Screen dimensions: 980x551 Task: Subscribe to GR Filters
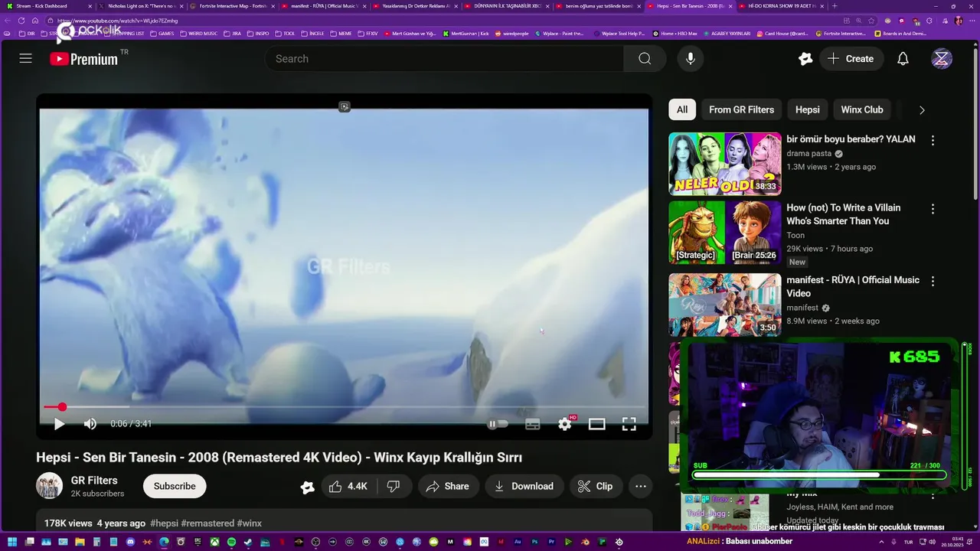click(x=175, y=486)
